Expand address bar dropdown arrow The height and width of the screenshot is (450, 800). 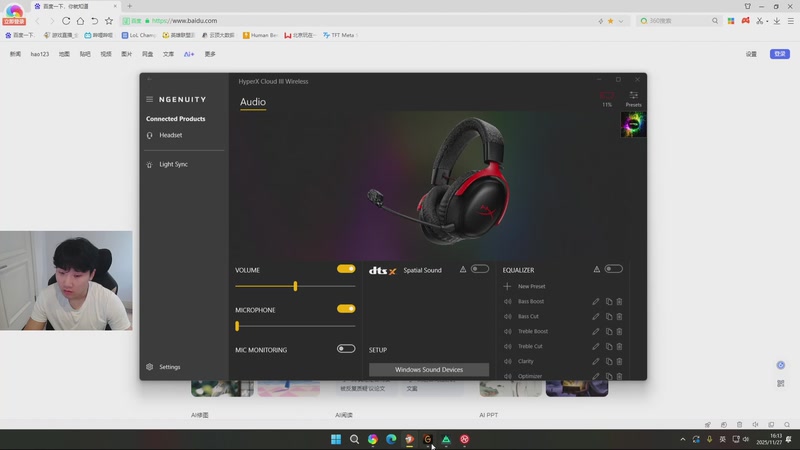click(621, 21)
